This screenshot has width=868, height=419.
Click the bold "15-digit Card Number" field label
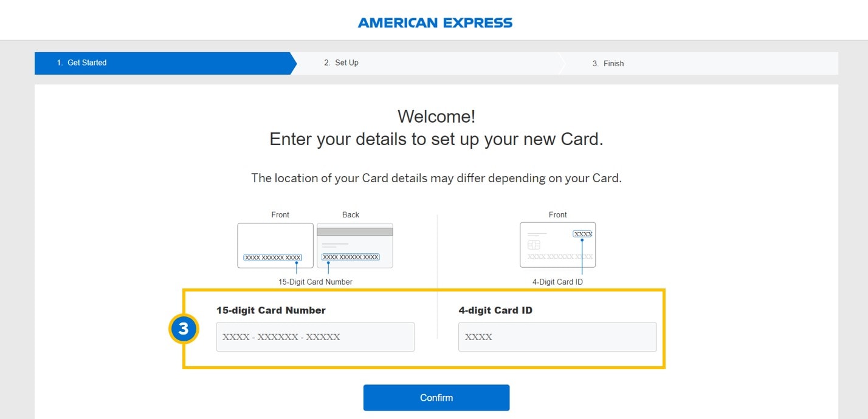tap(271, 310)
